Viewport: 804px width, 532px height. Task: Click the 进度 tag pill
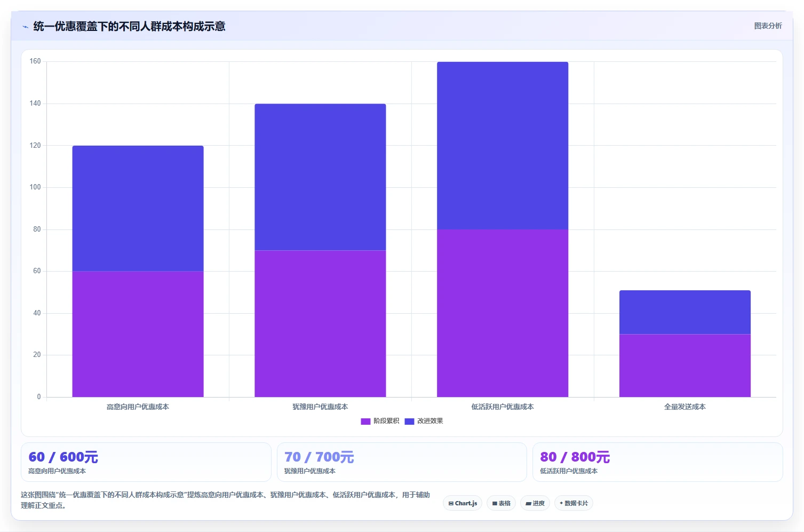[535, 503]
